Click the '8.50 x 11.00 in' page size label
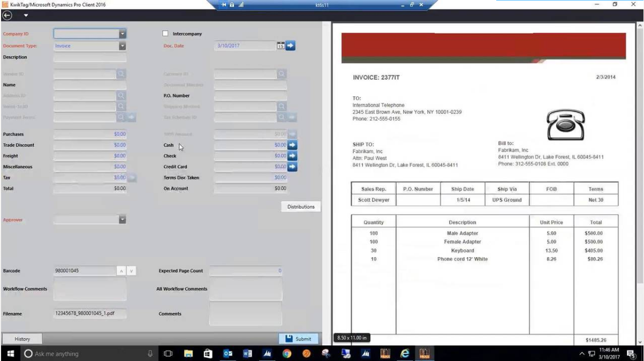The image size is (644, 361). 351,338
